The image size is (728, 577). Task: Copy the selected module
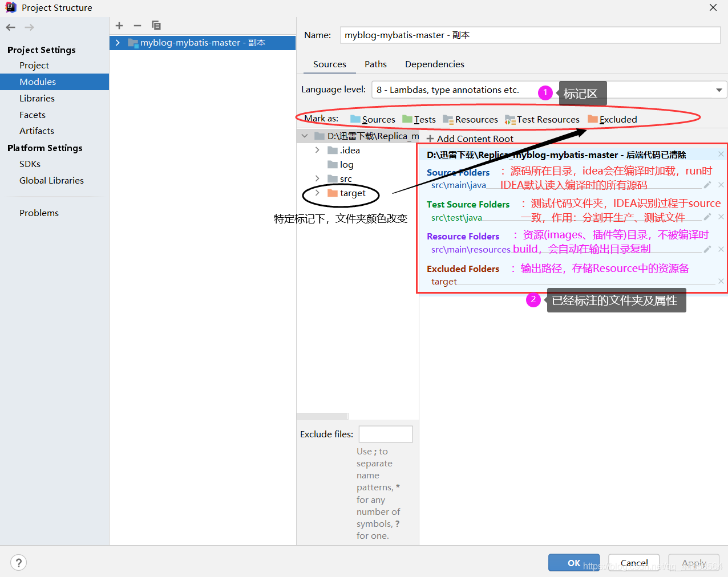click(156, 26)
